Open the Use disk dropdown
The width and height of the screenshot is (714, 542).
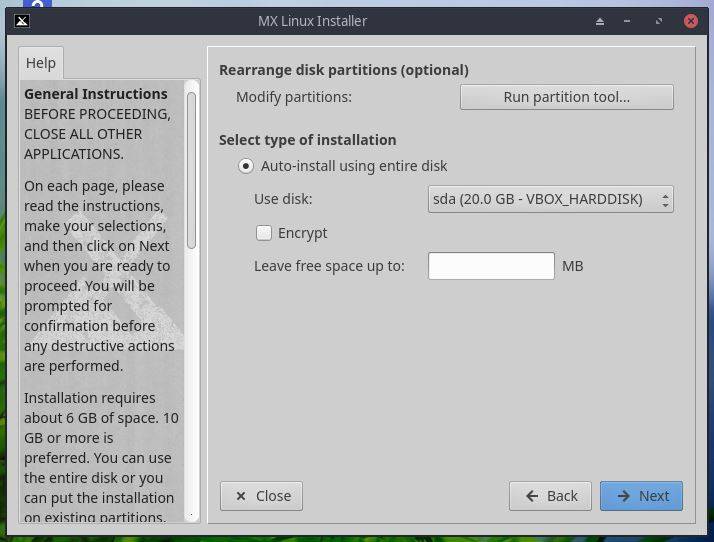pos(551,199)
